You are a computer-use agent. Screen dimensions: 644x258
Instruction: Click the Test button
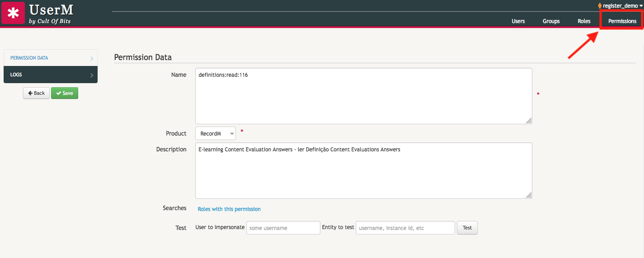(467, 228)
